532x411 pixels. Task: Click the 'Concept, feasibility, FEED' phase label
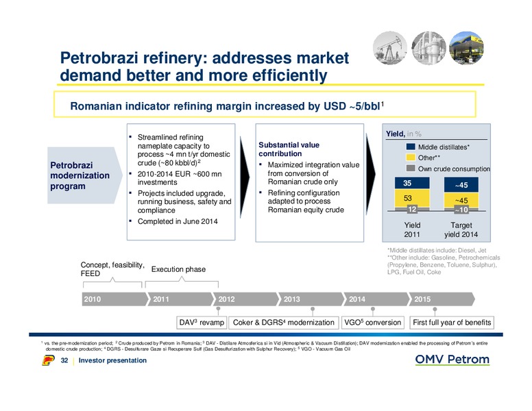(x=112, y=269)
